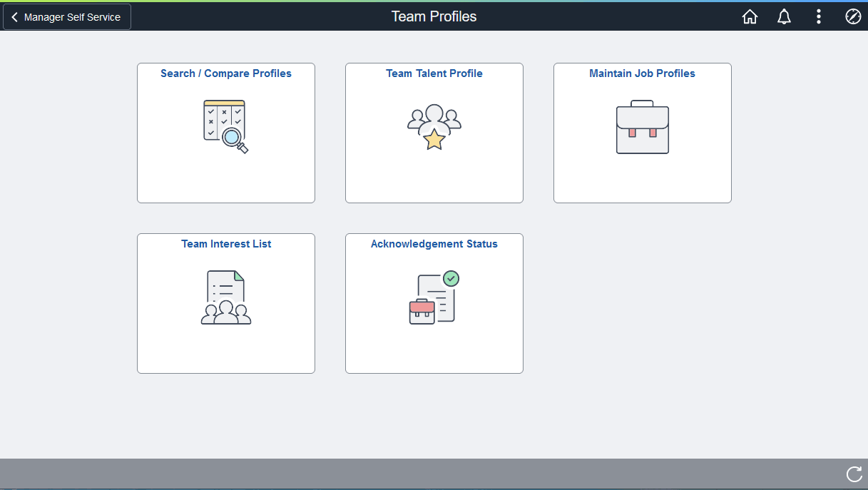Refresh the page using the circular arrow icon
The height and width of the screenshot is (490, 868).
854,474
